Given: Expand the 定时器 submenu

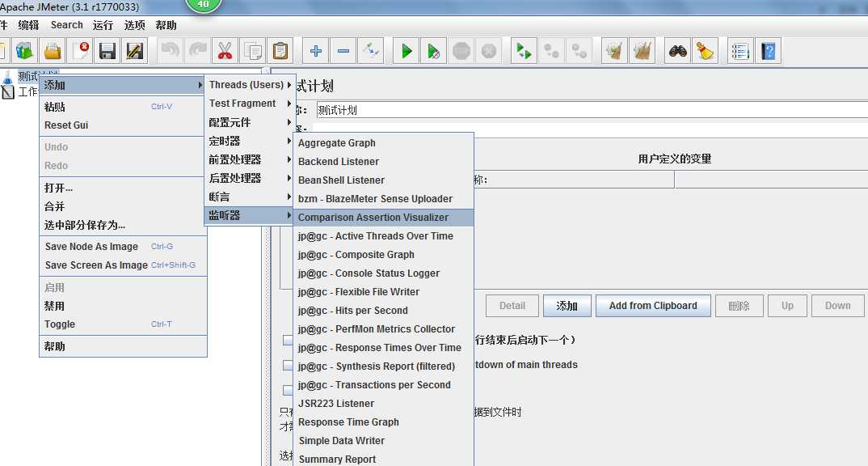Looking at the screenshot, I should click(249, 142).
